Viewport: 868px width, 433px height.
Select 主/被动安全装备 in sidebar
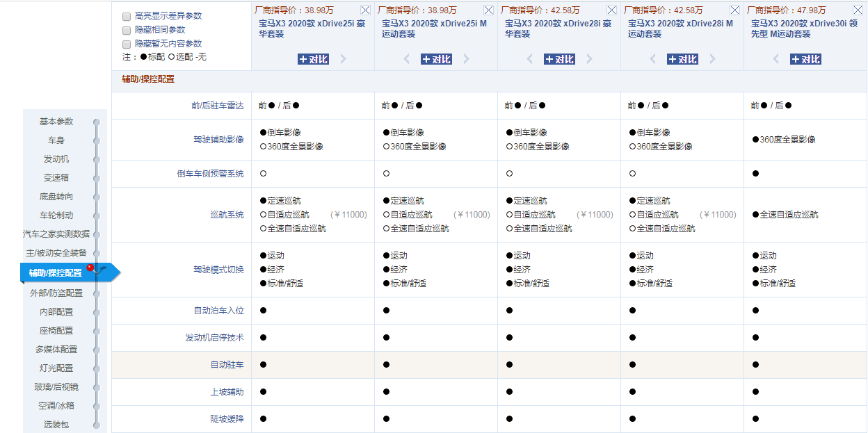click(56, 253)
